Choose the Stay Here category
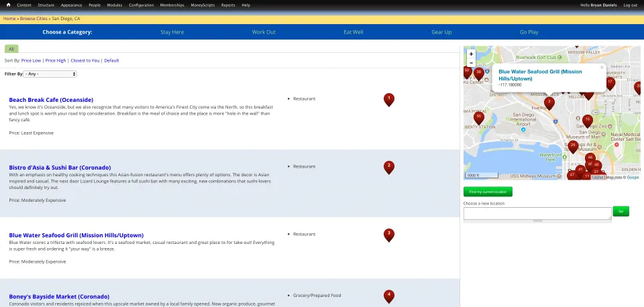The image size is (644, 307). 172,32
